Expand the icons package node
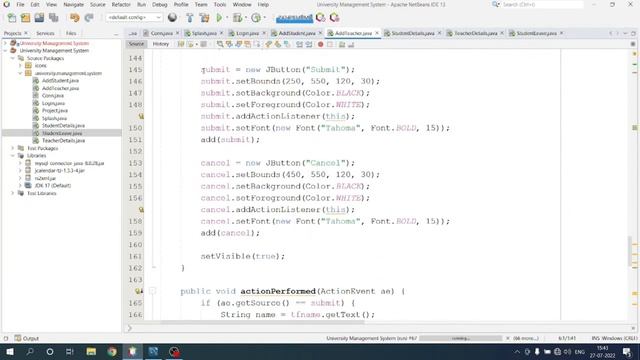The width and height of the screenshot is (640, 360). (x=20, y=65)
